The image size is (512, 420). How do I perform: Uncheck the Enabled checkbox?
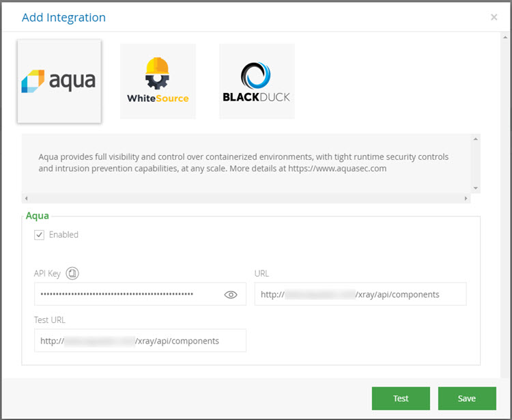(x=40, y=235)
